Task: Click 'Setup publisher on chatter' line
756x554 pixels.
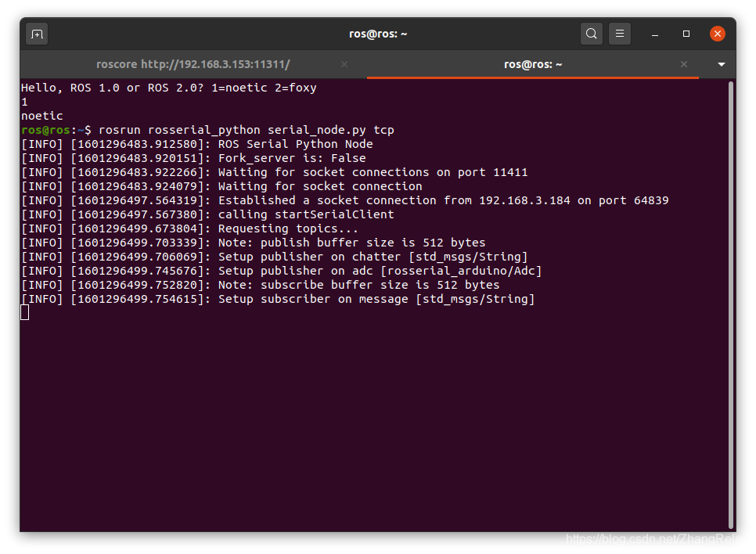Action: tap(275, 257)
